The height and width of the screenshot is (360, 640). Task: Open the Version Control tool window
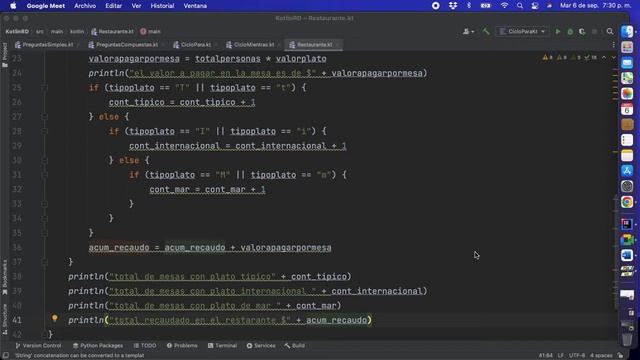click(x=38, y=346)
